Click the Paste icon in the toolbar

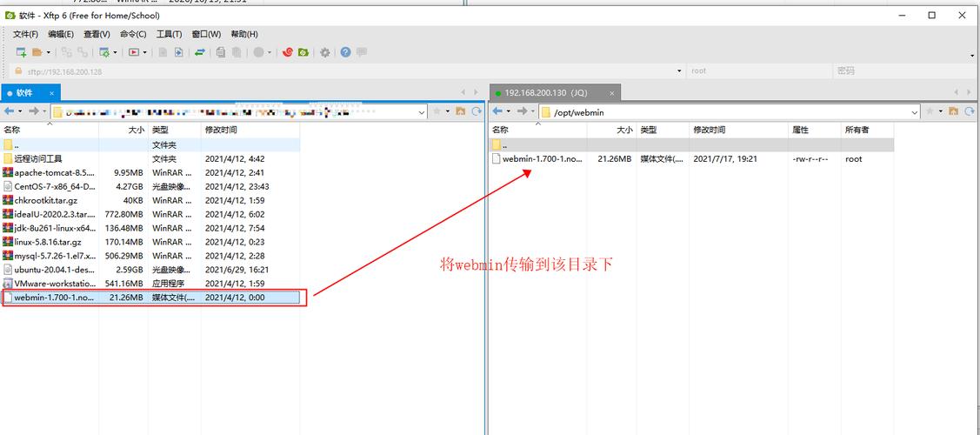237,52
